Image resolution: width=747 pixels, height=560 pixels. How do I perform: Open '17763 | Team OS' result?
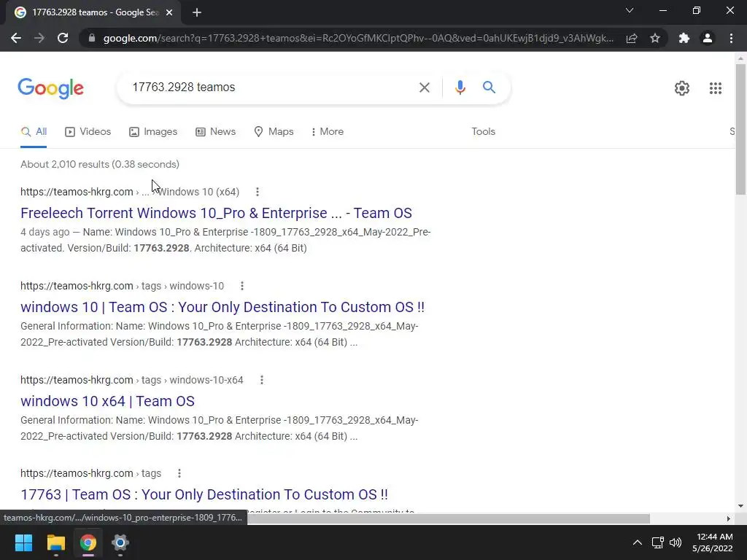click(204, 494)
